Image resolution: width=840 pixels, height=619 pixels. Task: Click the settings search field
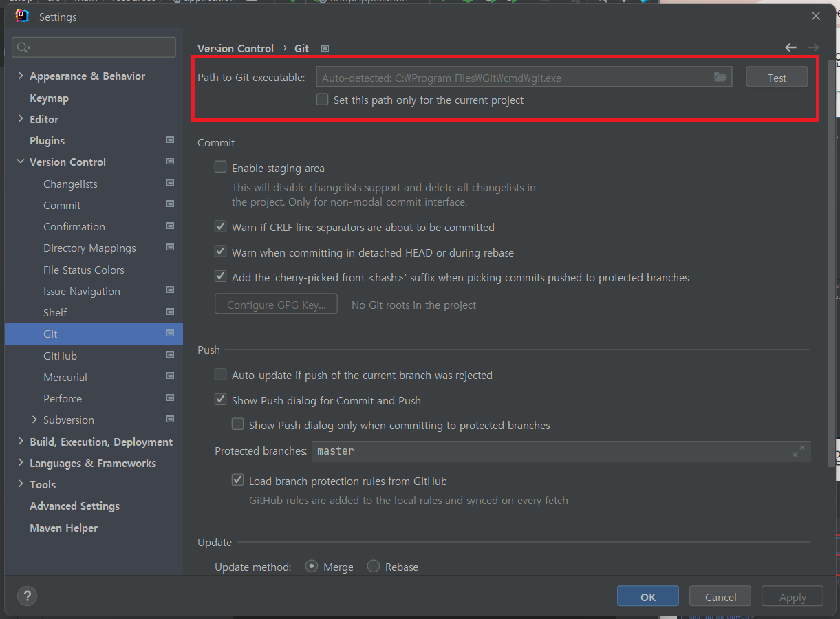[x=94, y=47]
